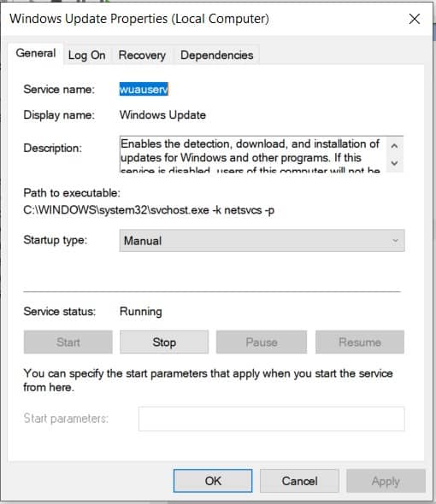Cancel the properties dialog

tap(299, 481)
